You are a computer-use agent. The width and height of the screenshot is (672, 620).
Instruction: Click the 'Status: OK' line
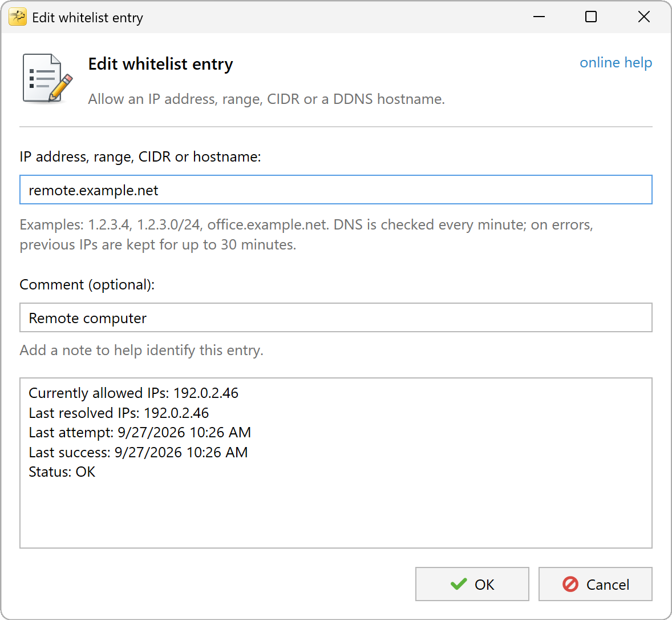pyautogui.click(x=62, y=472)
